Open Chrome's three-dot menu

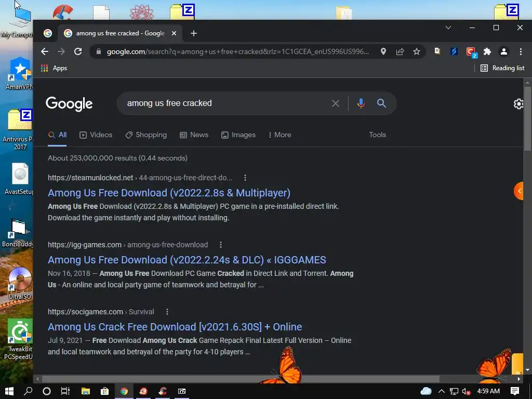coord(521,51)
